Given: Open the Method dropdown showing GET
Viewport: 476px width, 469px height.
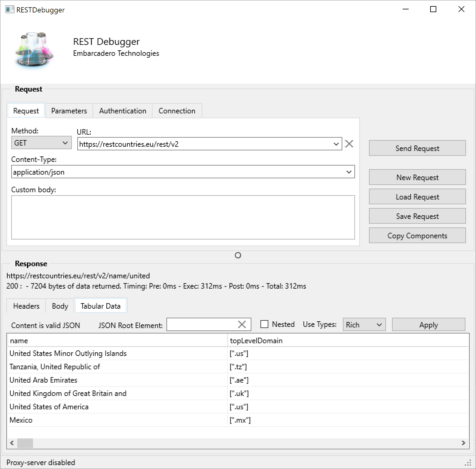Looking at the screenshot, I should [42, 142].
